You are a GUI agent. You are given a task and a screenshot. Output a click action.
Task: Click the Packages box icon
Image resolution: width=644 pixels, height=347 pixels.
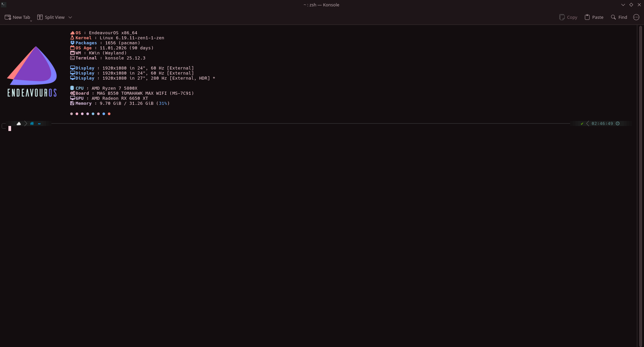tap(72, 43)
